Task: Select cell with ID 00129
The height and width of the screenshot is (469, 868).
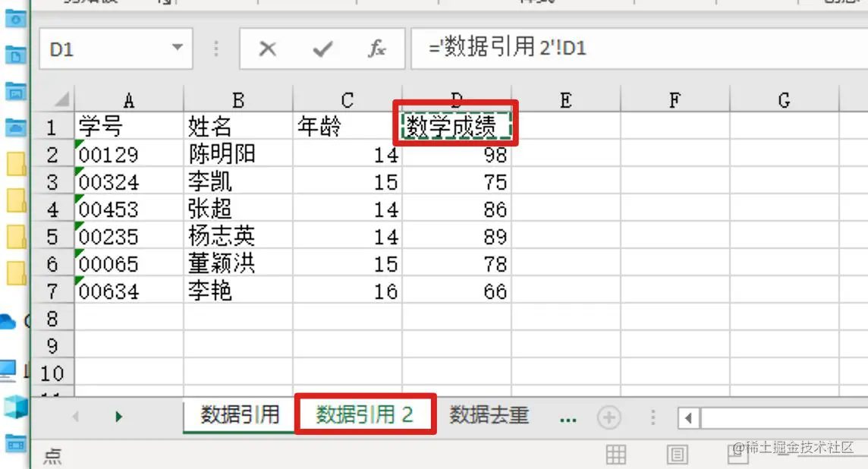Action: click(128, 154)
